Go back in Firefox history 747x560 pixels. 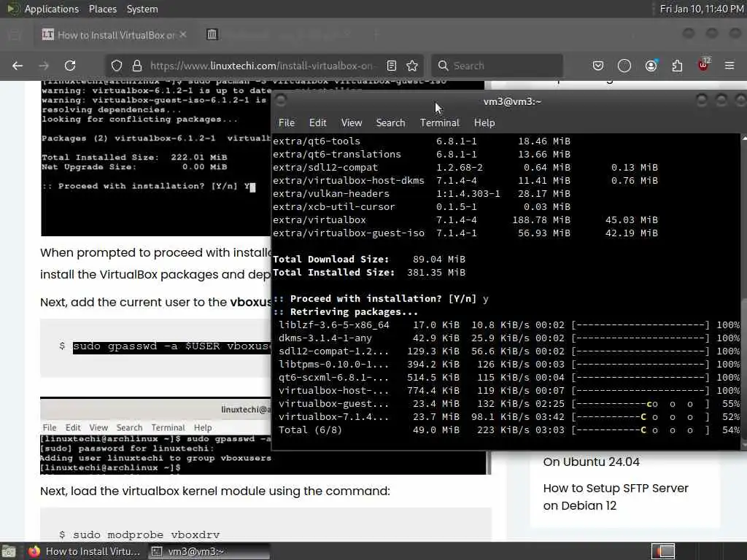coord(18,66)
